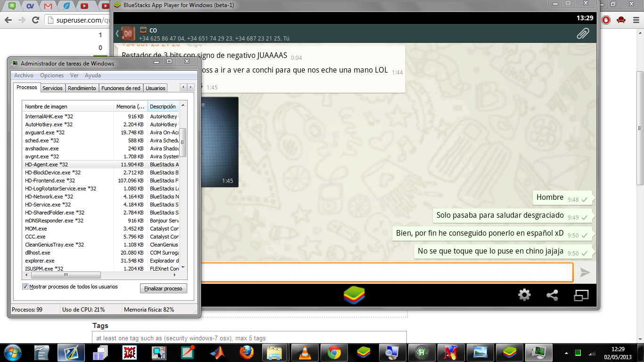
Task: Switch to Task Manager taskbar icon
Action: (x=537, y=352)
